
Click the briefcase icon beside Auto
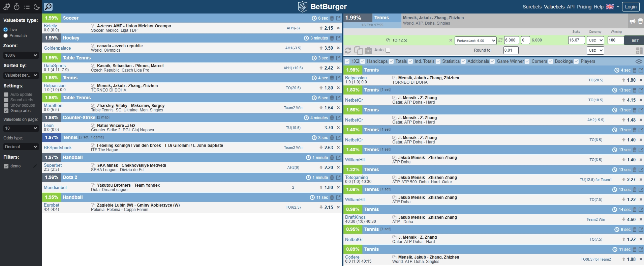(368, 50)
